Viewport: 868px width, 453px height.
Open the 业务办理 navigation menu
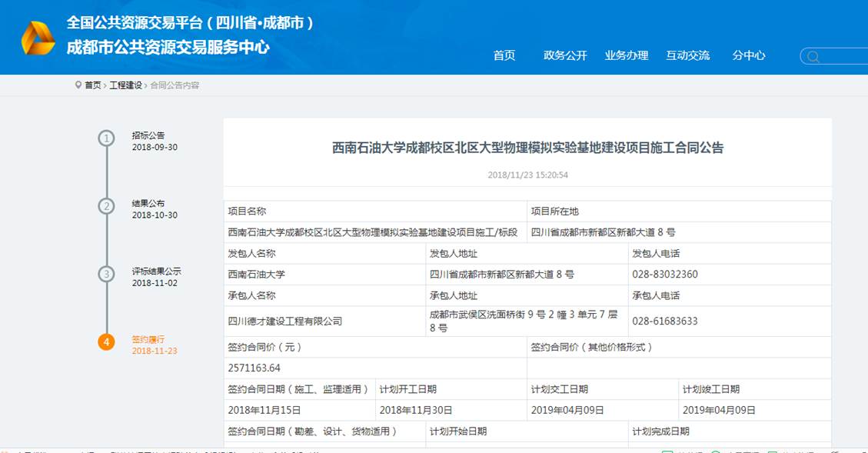(x=627, y=55)
